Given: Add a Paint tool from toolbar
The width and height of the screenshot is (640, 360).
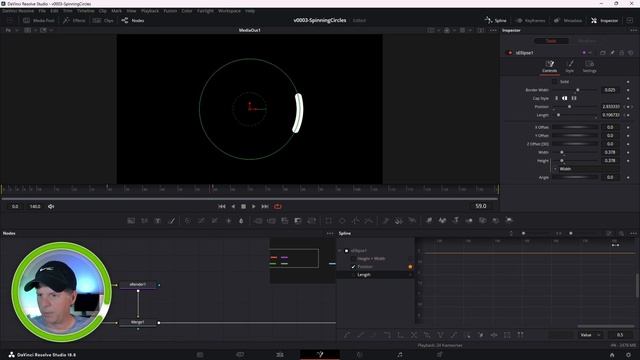Looking at the screenshot, I should pyautogui.click(x=172, y=220).
